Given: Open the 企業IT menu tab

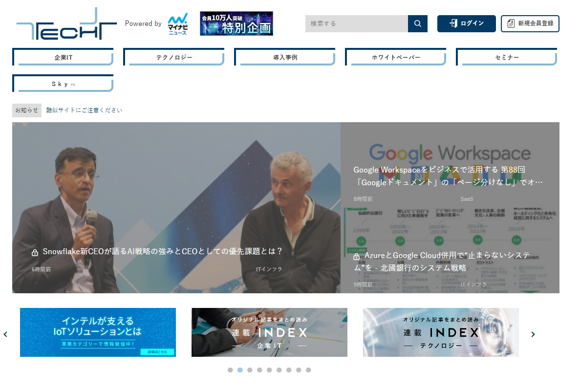Looking at the screenshot, I should pos(63,57).
